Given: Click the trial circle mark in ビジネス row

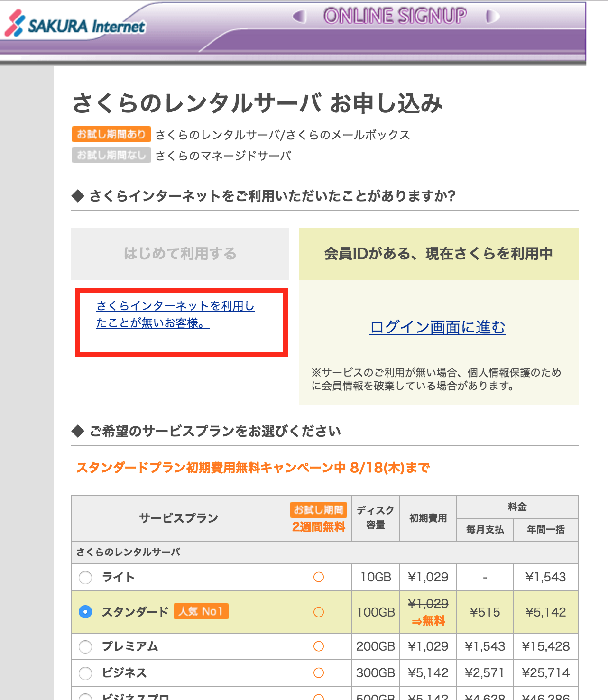Looking at the screenshot, I should pos(319,673).
